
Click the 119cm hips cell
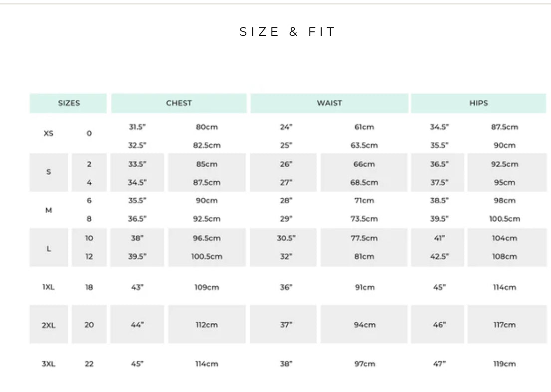pyautogui.click(x=504, y=364)
